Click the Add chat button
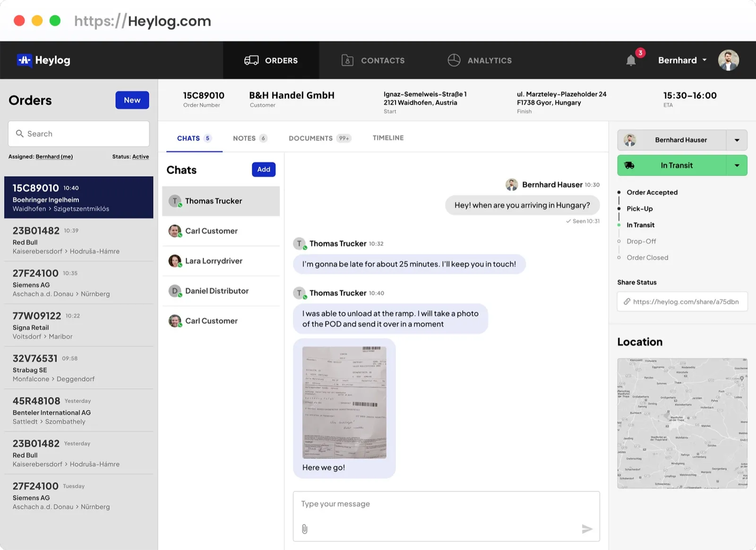The width and height of the screenshot is (756, 550). [264, 169]
